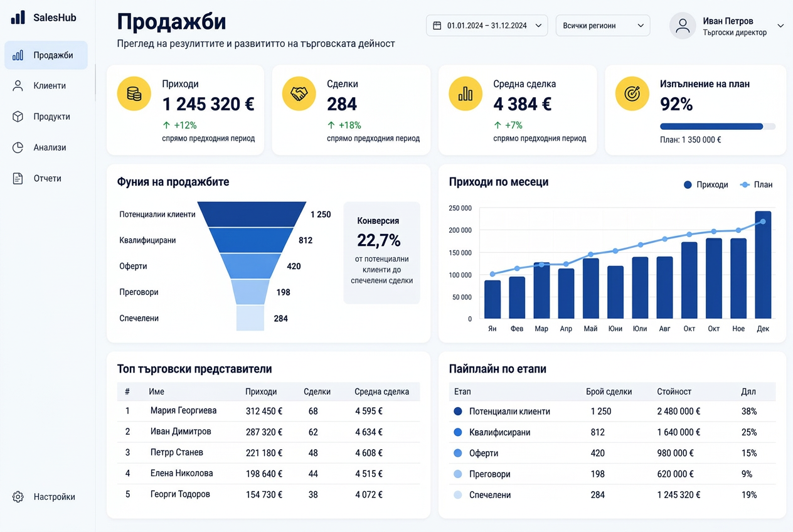Sort representatives table by Име column
This screenshot has width=793, height=532.
pyautogui.click(x=156, y=391)
